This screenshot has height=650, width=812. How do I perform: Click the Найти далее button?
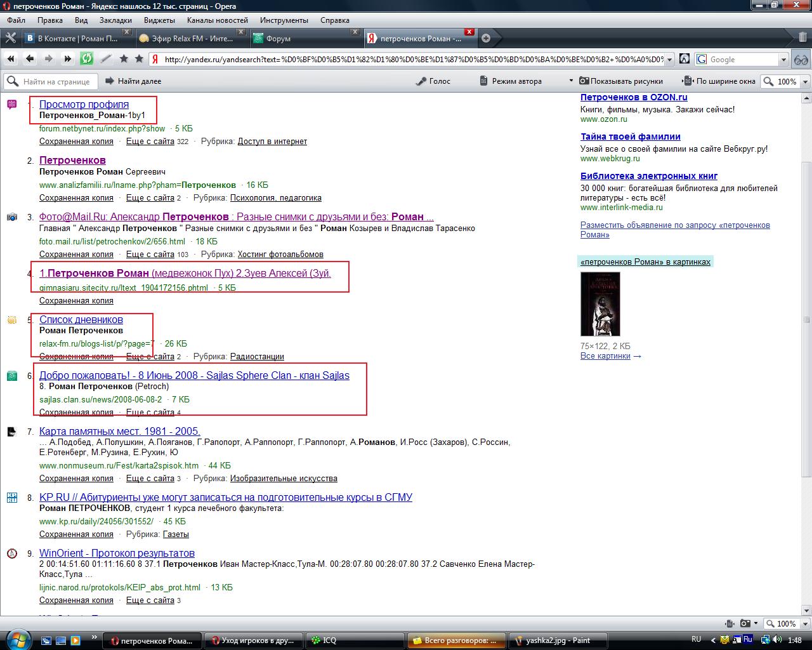point(133,81)
